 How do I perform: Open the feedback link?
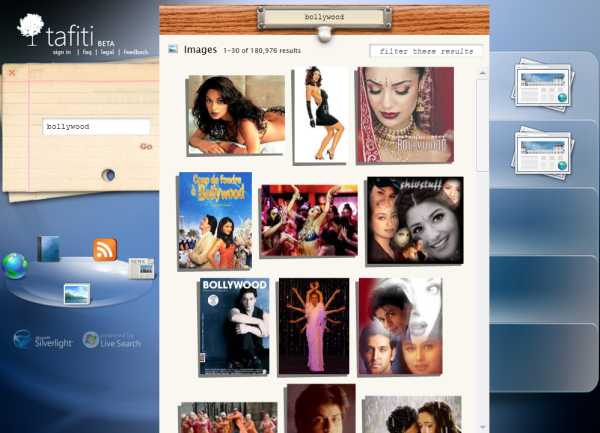point(136,52)
